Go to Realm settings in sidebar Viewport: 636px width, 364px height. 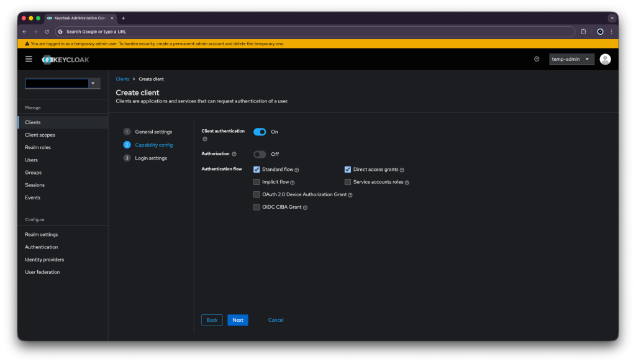pos(41,235)
